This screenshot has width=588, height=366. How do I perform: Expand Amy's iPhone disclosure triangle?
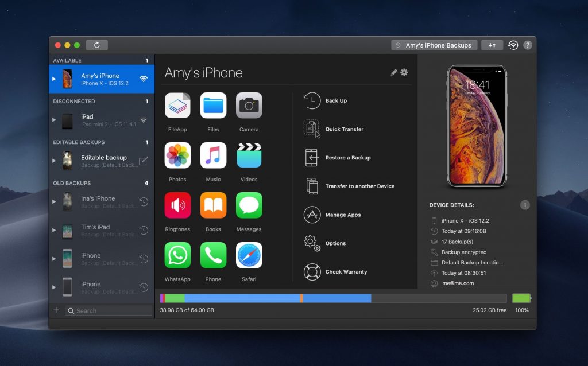[x=55, y=79]
